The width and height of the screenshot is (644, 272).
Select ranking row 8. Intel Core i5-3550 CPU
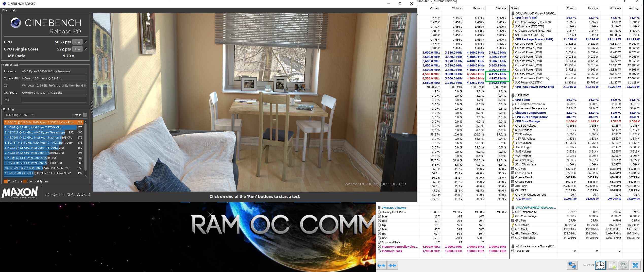click(43, 158)
